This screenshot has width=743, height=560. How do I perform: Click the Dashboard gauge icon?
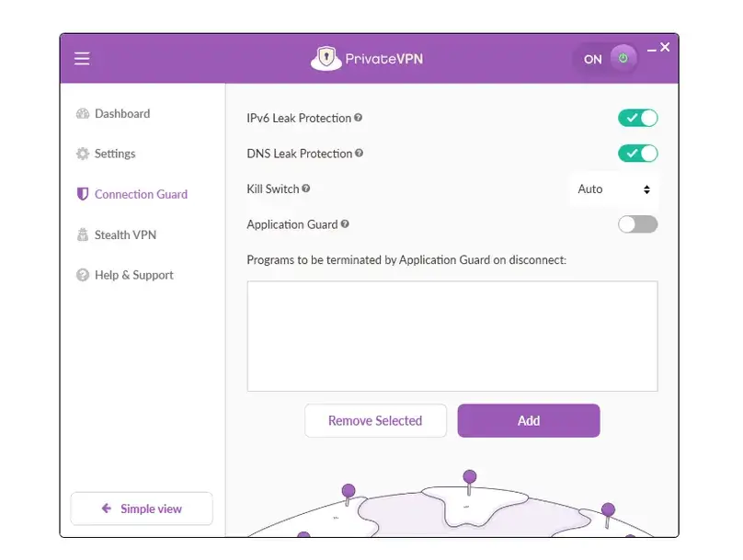83,114
